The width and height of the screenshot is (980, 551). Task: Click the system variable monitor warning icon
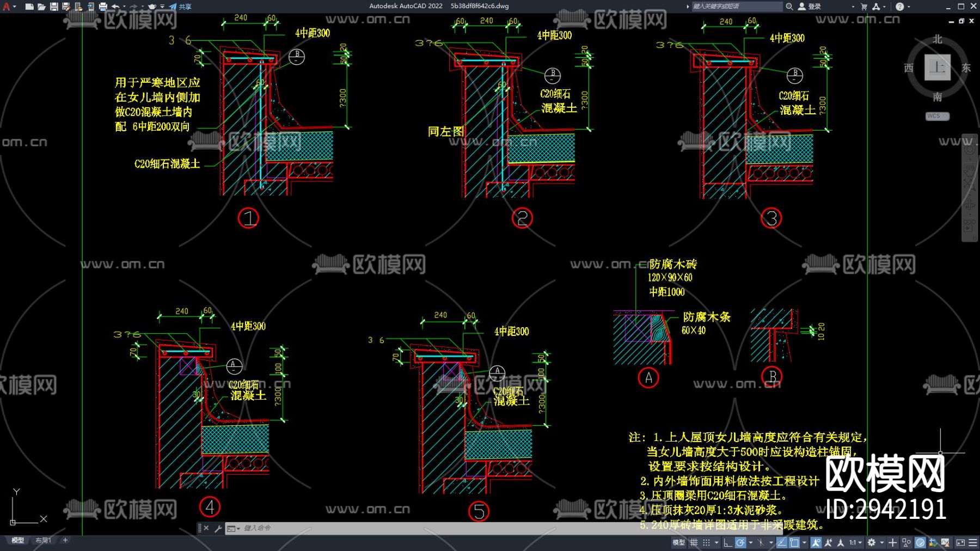click(946, 542)
